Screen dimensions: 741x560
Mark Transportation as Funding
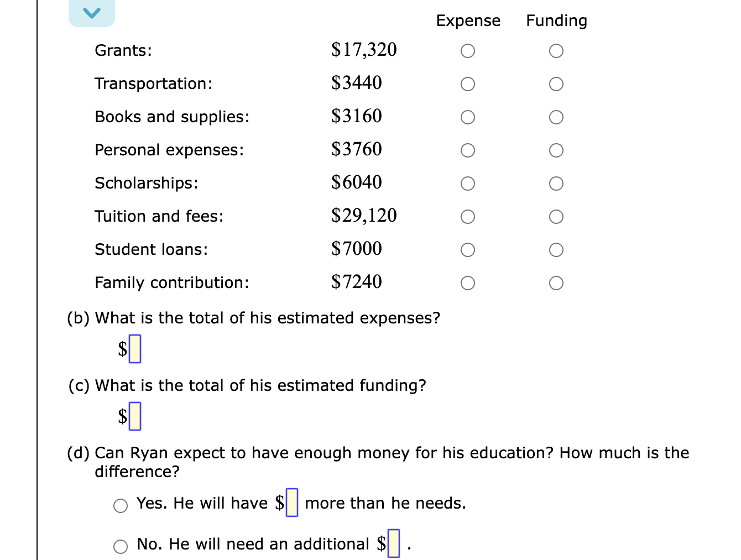(556, 83)
